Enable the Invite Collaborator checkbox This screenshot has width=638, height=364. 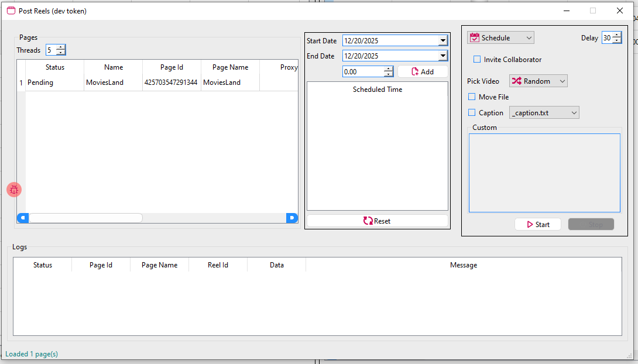477,59
